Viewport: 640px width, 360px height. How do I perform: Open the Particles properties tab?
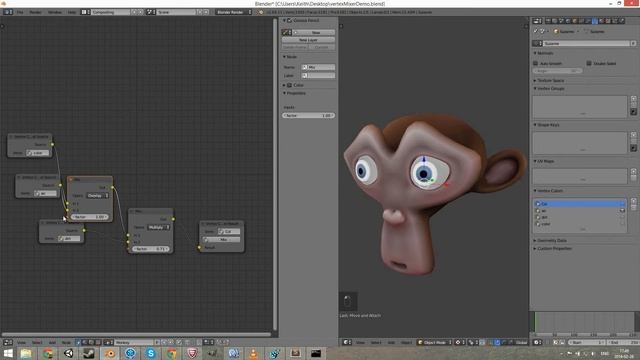tap(615, 20)
